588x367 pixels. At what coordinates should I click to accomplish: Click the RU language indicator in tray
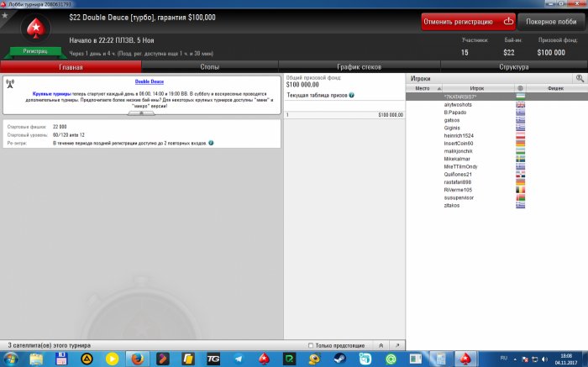[504, 359]
